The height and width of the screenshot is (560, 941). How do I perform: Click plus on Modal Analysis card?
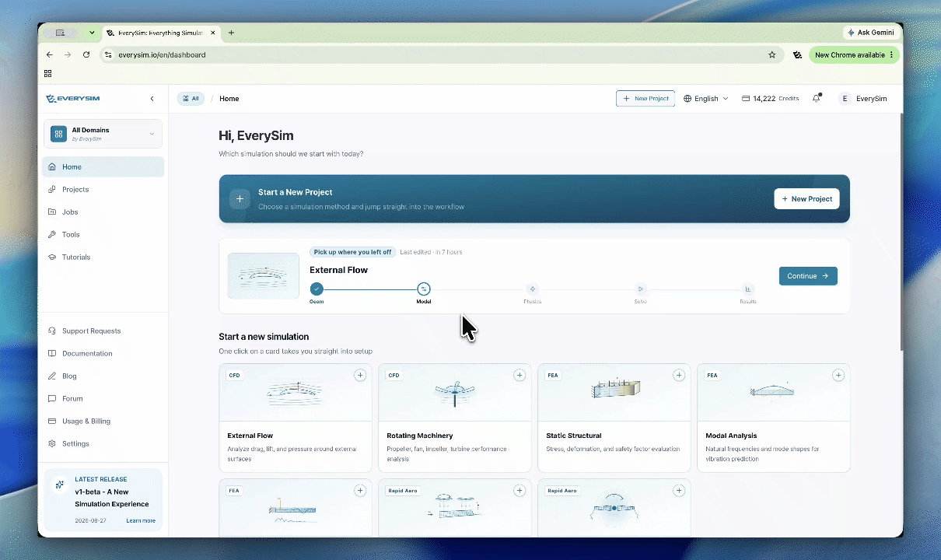click(838, 375)
